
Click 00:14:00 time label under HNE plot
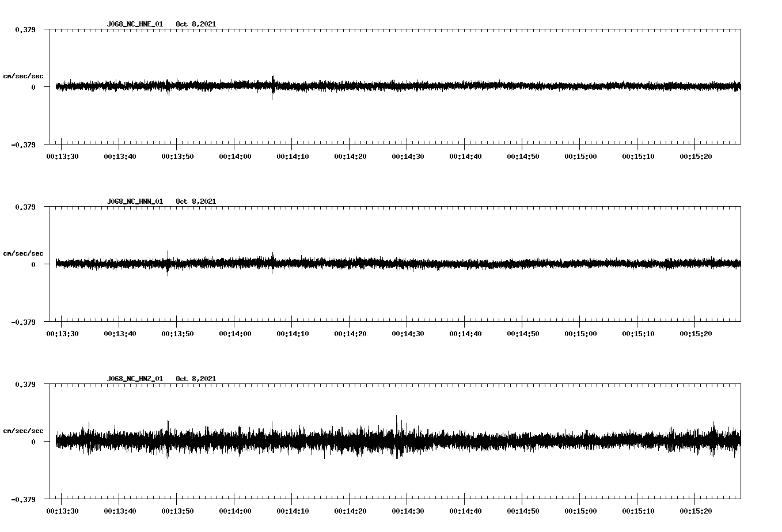tap(235, 157)
